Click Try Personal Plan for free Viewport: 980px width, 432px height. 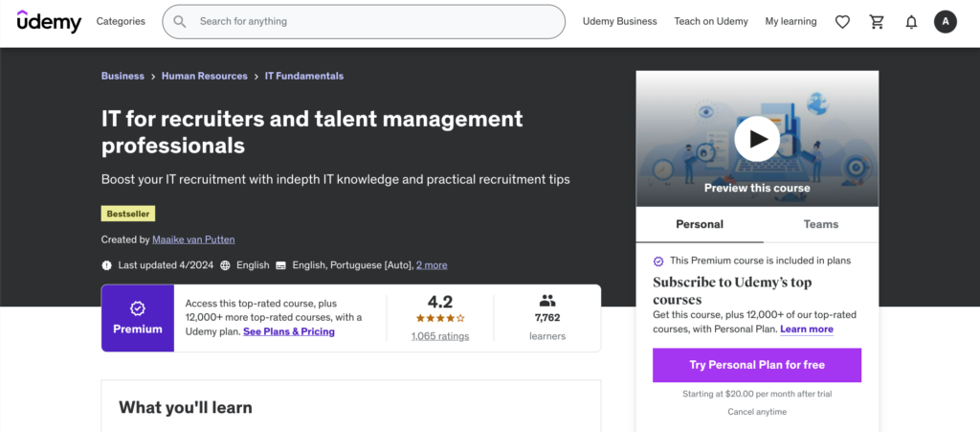757,365
